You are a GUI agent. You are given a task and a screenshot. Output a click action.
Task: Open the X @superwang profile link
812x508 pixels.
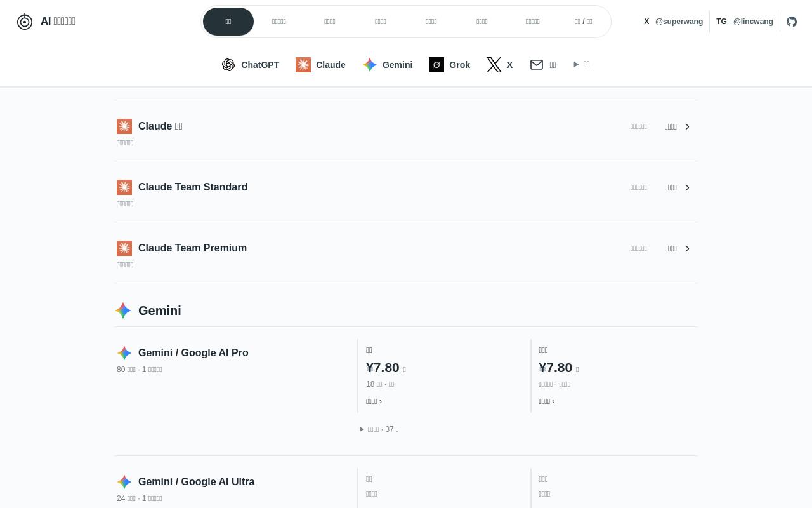coord(673,22)
